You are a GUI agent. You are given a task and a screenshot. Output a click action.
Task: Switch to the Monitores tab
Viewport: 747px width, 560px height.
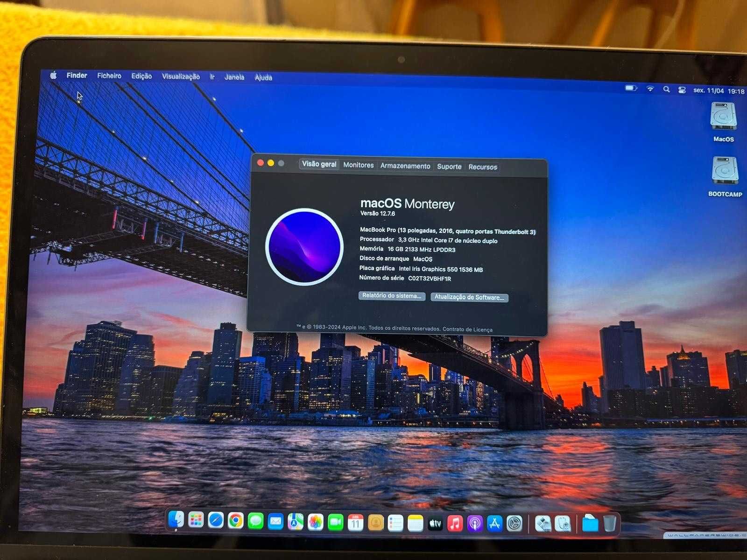[x=359, y=165]
